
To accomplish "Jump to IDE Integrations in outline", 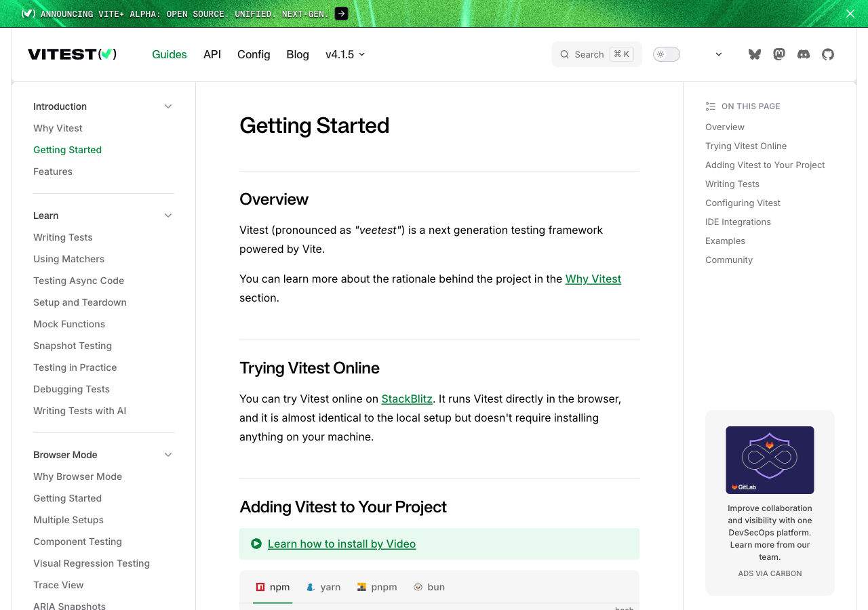I will [x=738, y=222].
